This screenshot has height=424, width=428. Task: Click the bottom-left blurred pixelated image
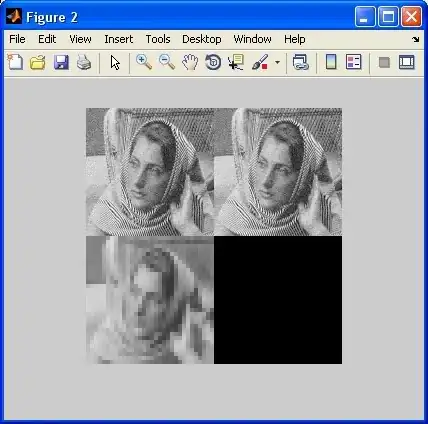click(150, 300)
